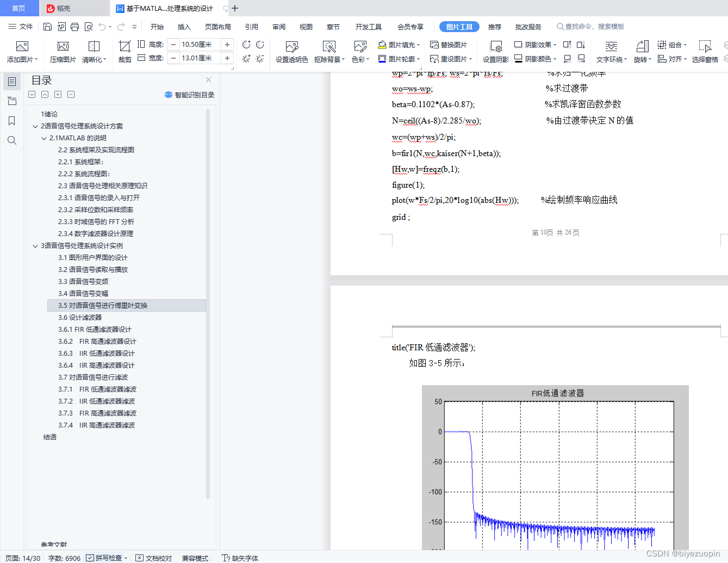Click the Increase brightness icon
The image size is (728, 563).
tap(246, 58)
